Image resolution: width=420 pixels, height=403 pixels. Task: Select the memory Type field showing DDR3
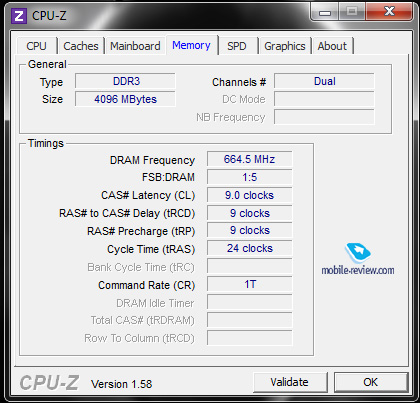point(125,81)
